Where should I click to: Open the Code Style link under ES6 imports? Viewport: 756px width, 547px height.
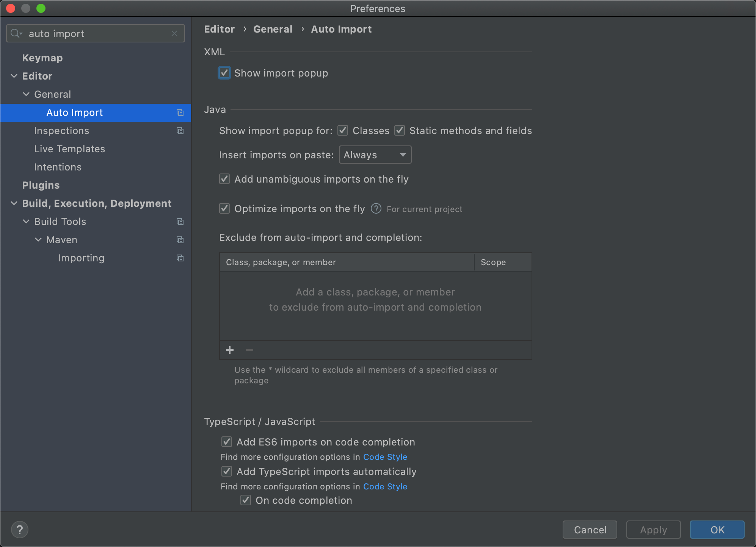(x=385, y=457)
